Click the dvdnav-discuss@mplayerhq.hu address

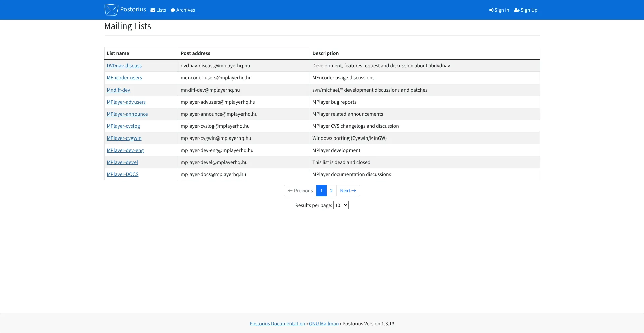pyautogui.click(x=215, y=66)
